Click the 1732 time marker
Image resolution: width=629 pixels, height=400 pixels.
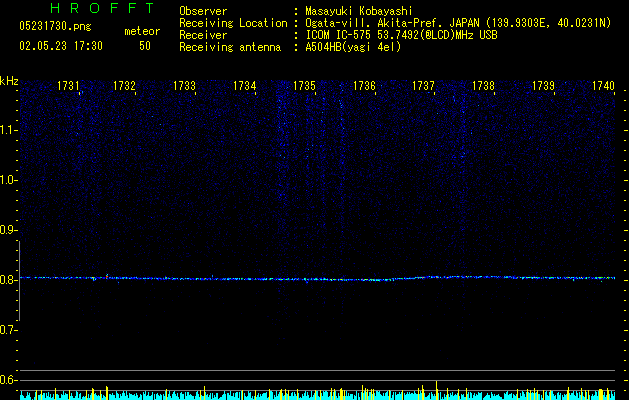[x=124, y=86]
